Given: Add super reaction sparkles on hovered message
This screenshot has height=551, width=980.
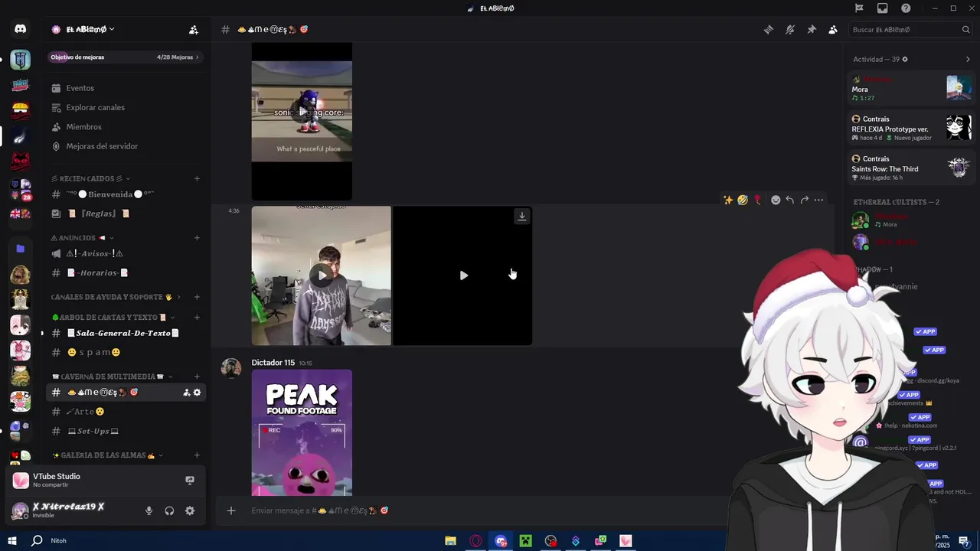Looking at the screenshot, I should coord(728,200).
